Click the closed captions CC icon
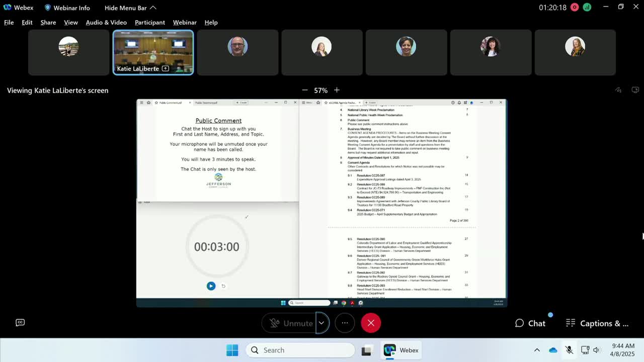Image resolution: width=644 pixels, height=362 pixels. 20,322
